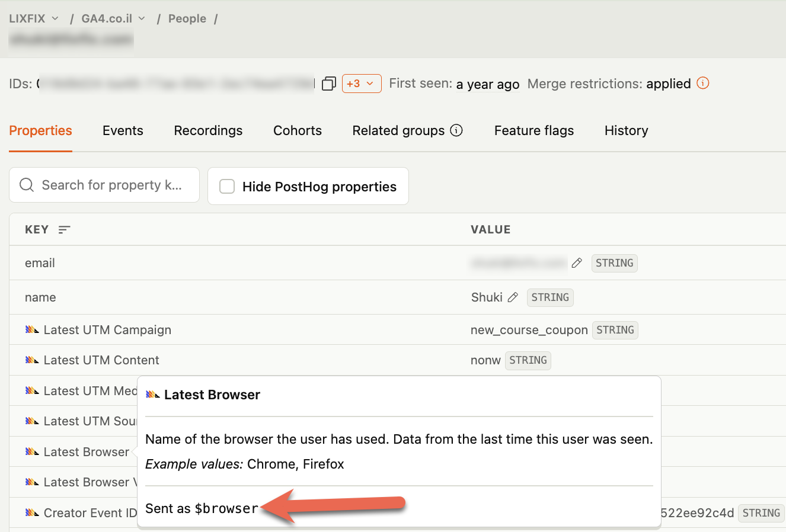Click the search for property key field

tap(104, 185)
